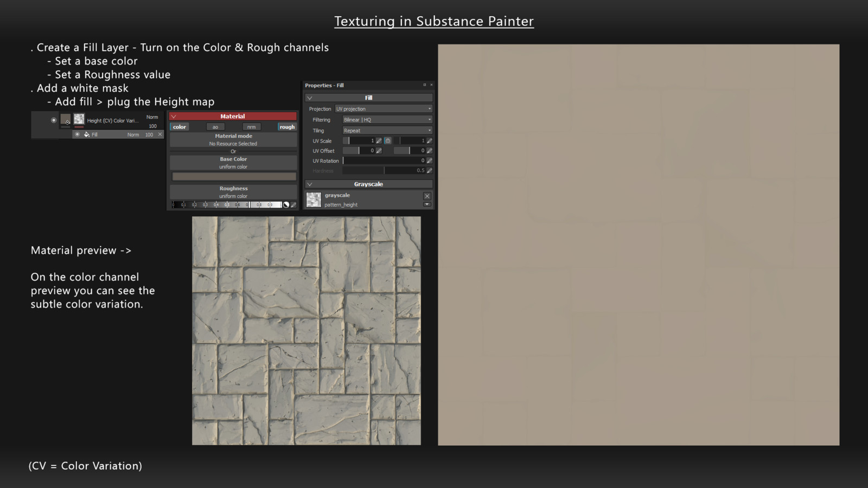The image size is (868, 488).
Task: Adjust the second UV Offset slider
Action: click(x=410, y=150)
